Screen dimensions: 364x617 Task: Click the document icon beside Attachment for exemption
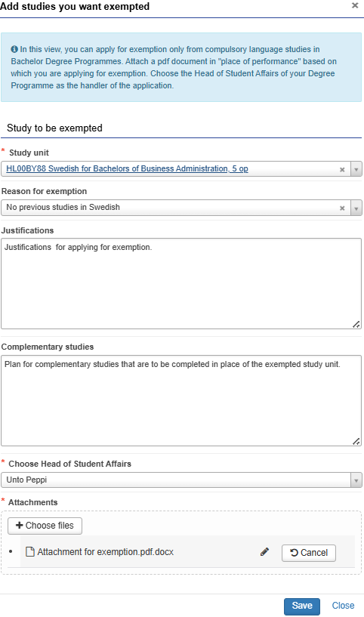[30, 552]
